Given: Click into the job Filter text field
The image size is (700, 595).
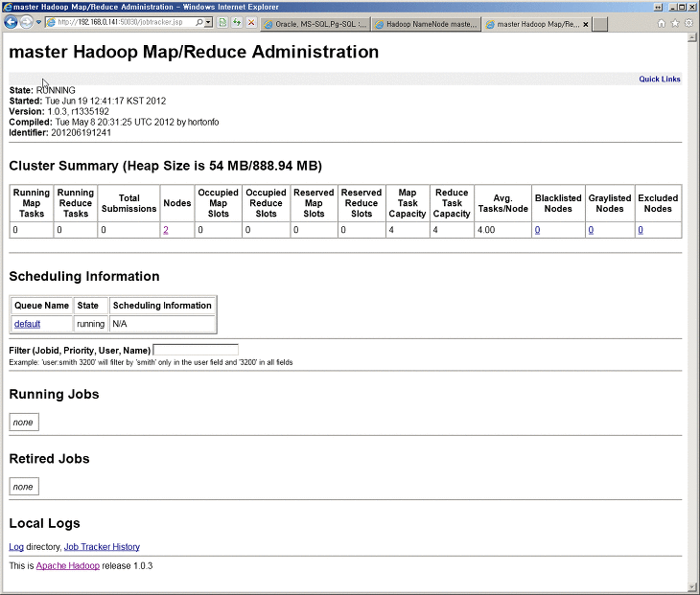Looking at the screenshot, I should pyautogui.click(x=196, y=351).
